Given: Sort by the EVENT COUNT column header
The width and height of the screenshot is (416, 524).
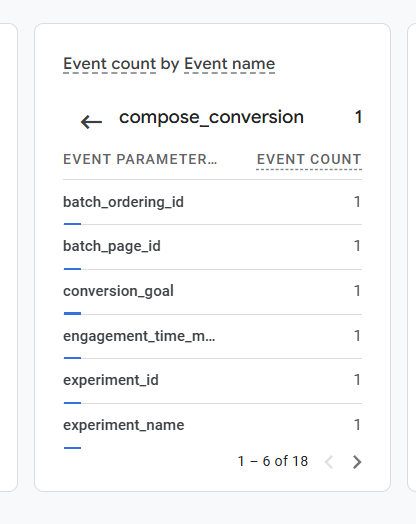Looking at the screenshot, I should click(x=309, y=159).
